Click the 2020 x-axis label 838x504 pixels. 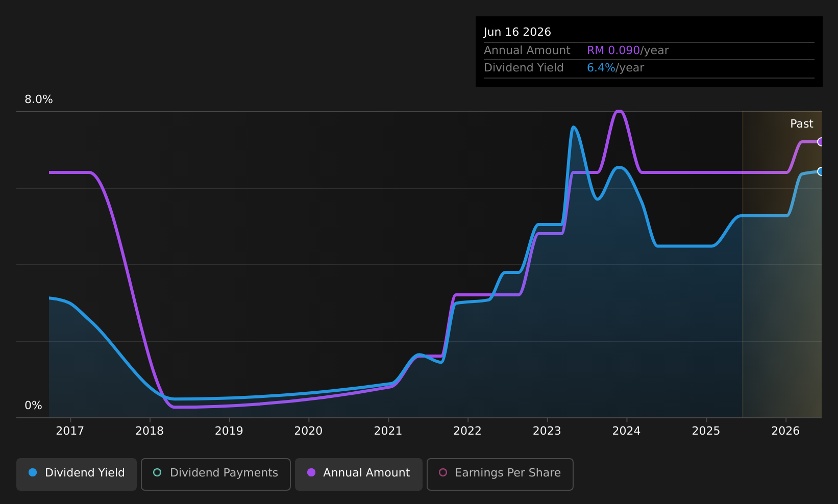click(x=309, y=431)
